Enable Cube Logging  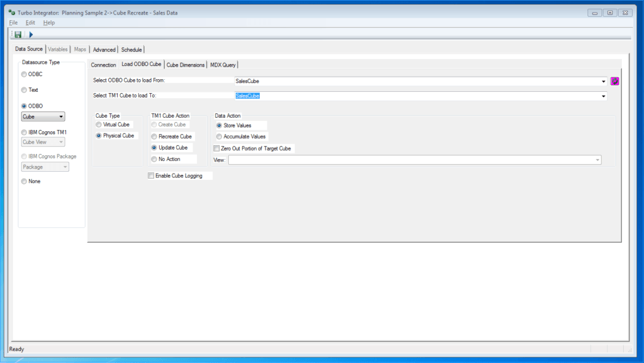click(151, 176)
